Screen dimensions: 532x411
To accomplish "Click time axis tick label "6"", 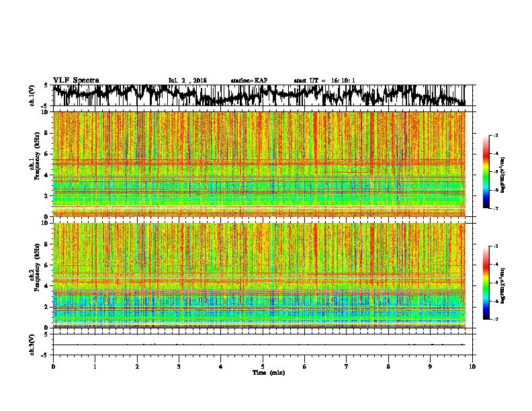I will pyautogui.click(x=304, y=367).
